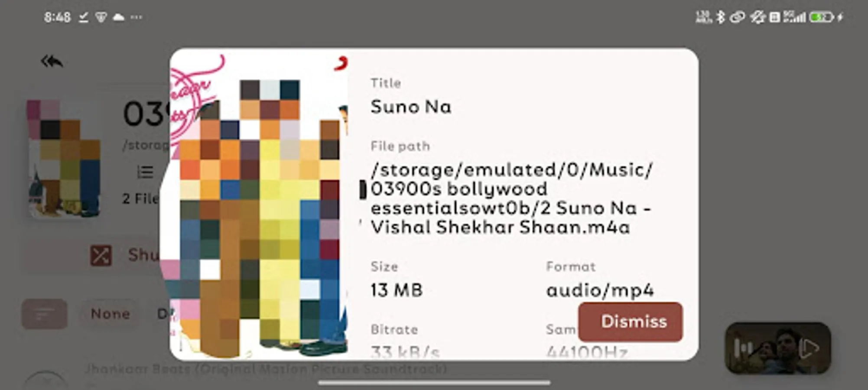This screenshot has width=868, height=390.
Task: Tap the battery status icon
Action: (822, 17)
